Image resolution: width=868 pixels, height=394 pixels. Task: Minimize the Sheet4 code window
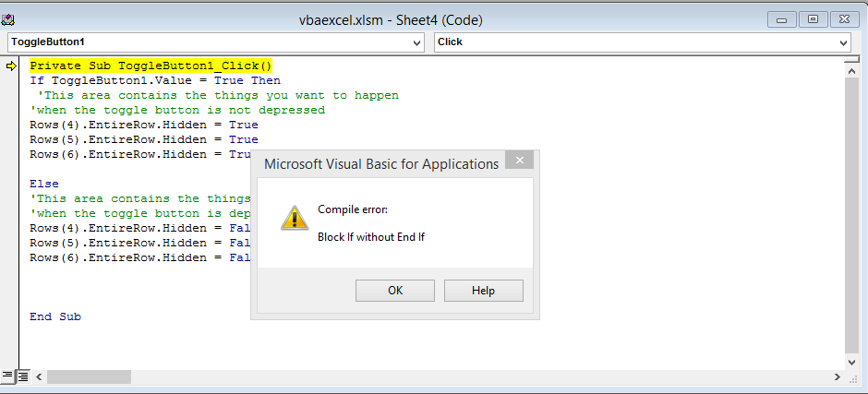click(782, 20)
